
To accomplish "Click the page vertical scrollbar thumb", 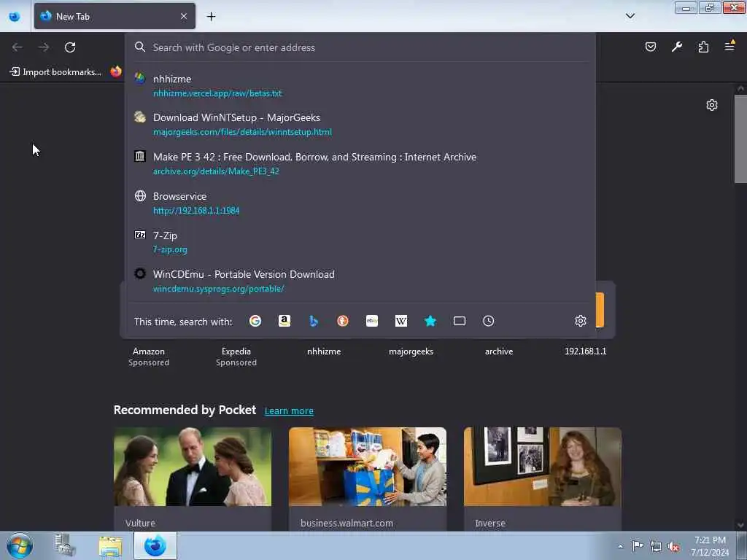I will [x=740, y=139].
